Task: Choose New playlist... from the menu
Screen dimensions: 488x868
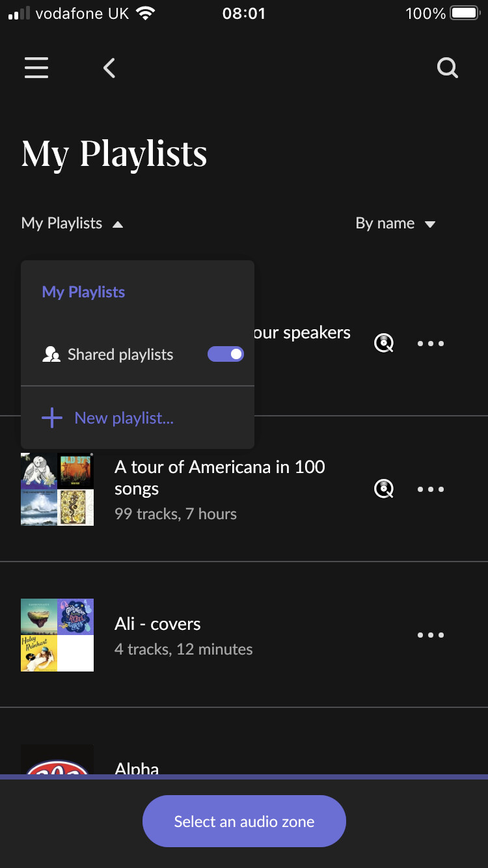Action: tap(124, 418)
